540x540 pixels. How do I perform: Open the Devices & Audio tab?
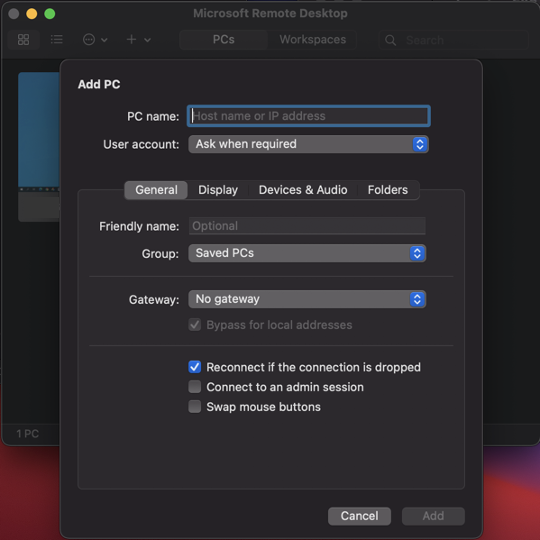[x=303, y=190]
